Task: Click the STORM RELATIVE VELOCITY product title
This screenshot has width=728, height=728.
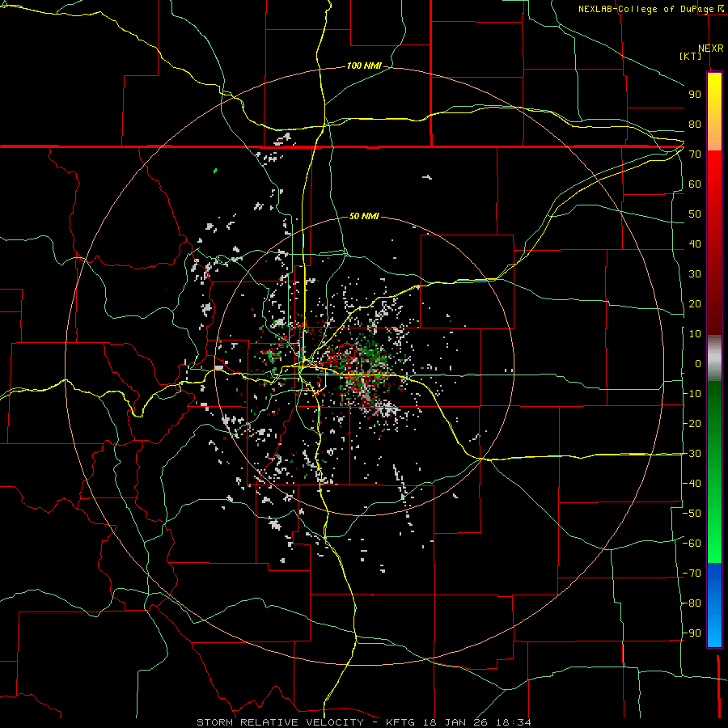Action: [x=280, y=722]
